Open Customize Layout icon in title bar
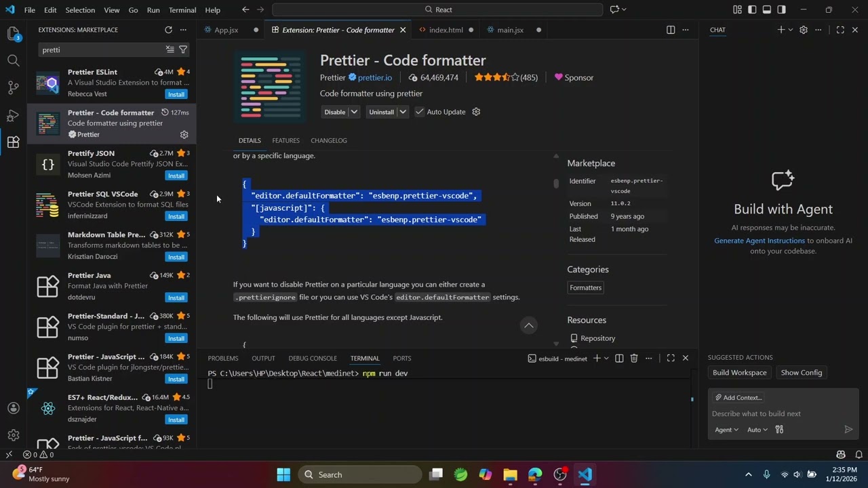This screenshot has width=868, height=488. [x=737, y=9]
